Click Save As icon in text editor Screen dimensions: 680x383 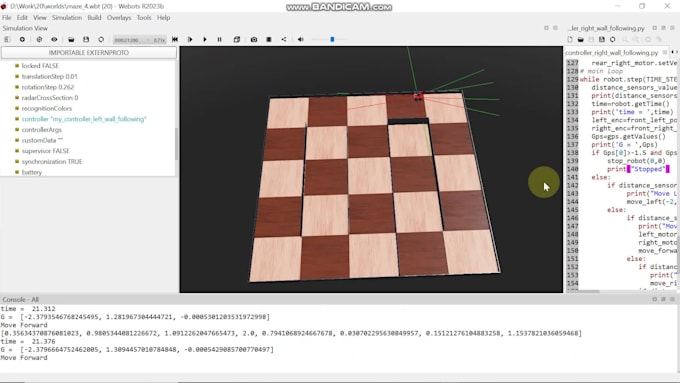click(x=602, y=39)
